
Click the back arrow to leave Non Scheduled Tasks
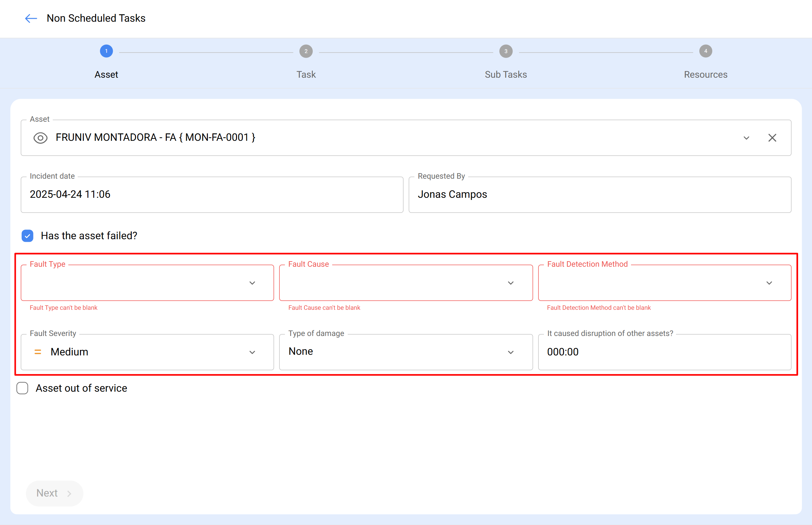(30, 18)
